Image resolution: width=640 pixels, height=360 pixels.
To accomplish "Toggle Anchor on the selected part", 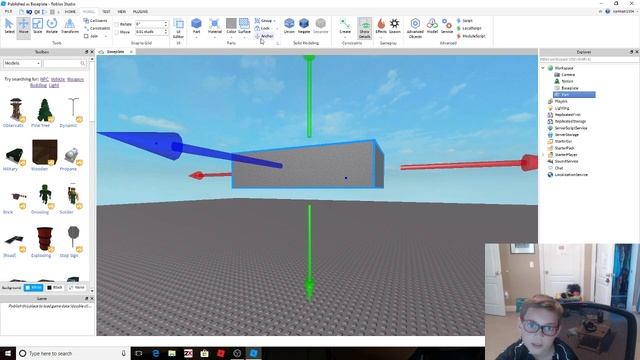I will point(264,36).
